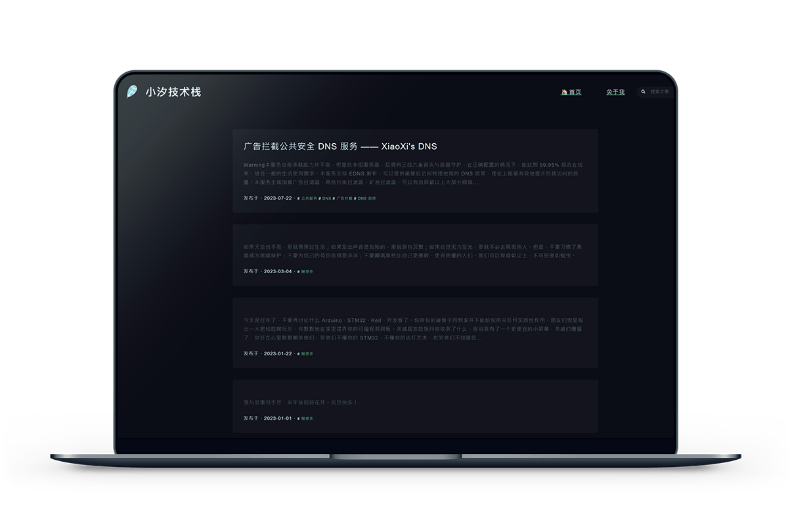Select the DNS tag
This screenshot has width=788, height=532.
[326, 198]
